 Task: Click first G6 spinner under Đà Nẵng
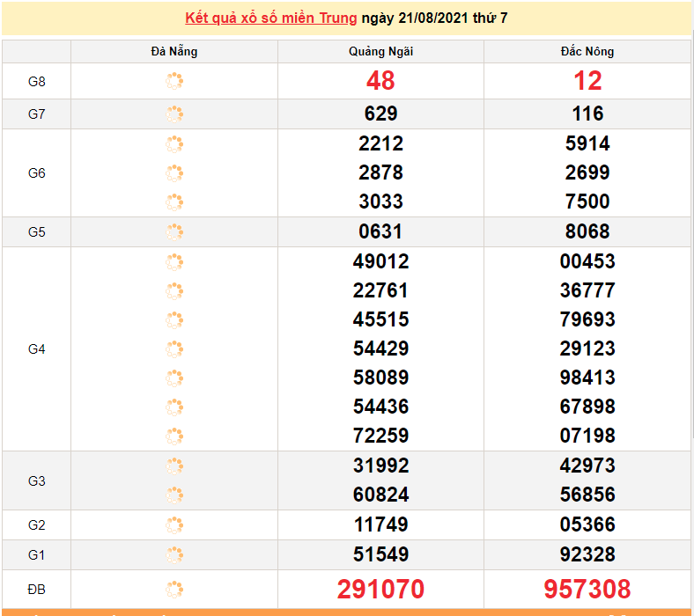(174, 144)
